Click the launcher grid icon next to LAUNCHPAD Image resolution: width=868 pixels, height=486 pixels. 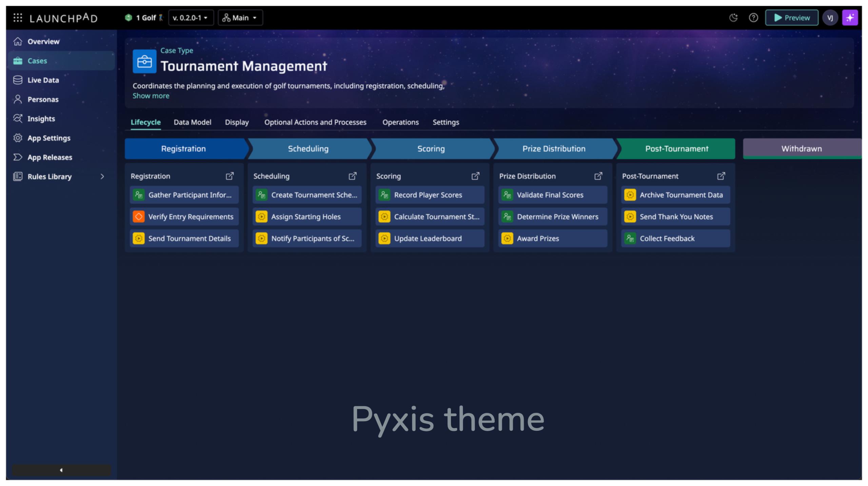17,18
